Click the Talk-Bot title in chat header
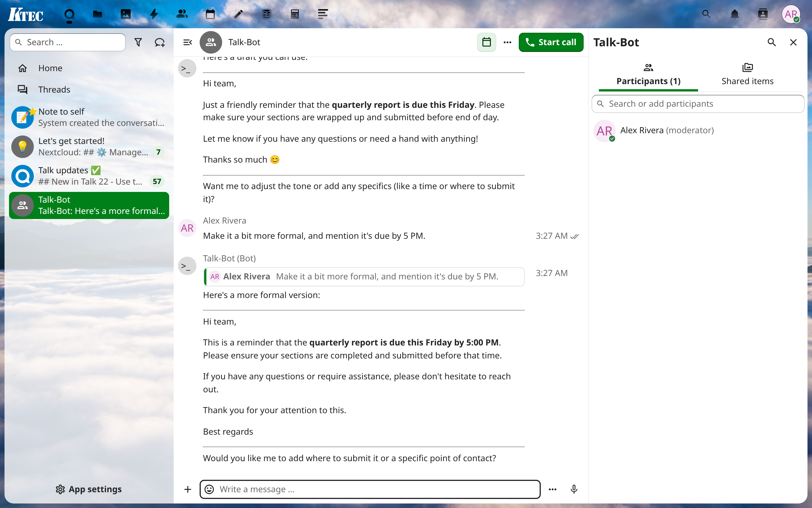 [244, 42]
